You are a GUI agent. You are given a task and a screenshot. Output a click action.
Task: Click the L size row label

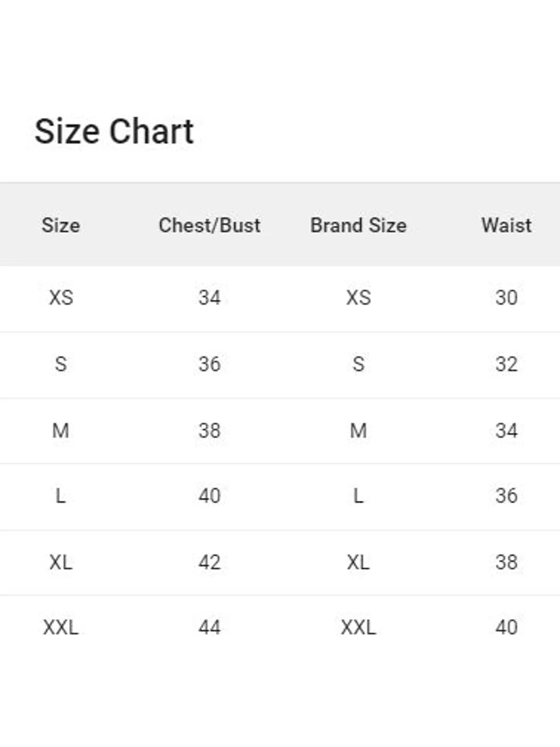[61, 496]
